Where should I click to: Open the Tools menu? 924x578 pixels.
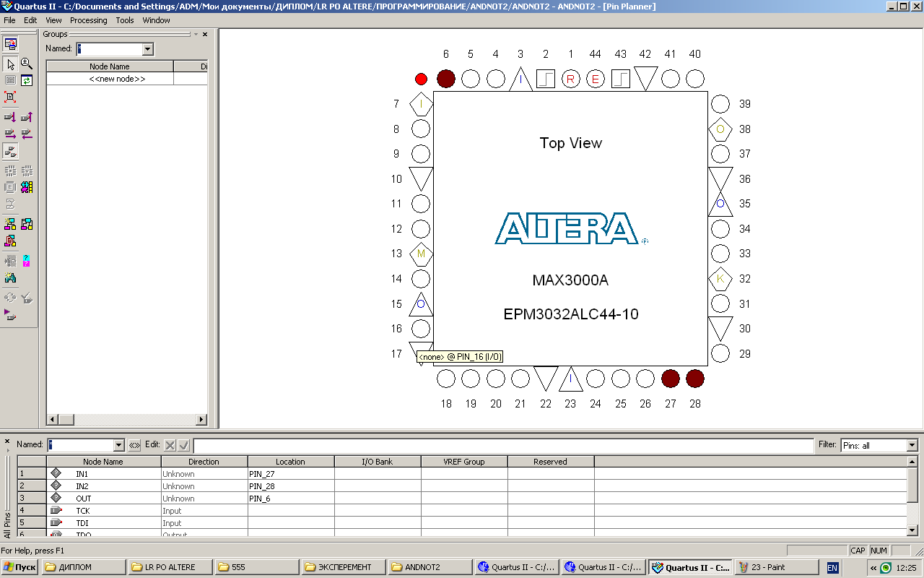(x=125, y=20)
